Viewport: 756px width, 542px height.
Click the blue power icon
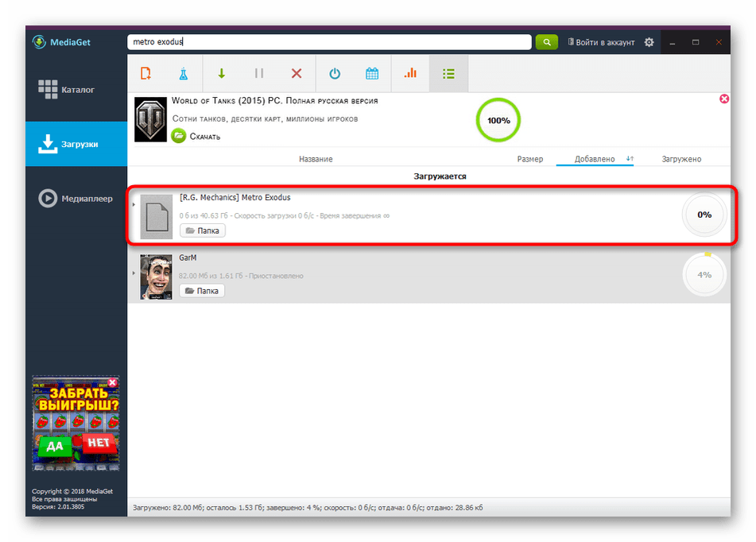tap(335, 73)
